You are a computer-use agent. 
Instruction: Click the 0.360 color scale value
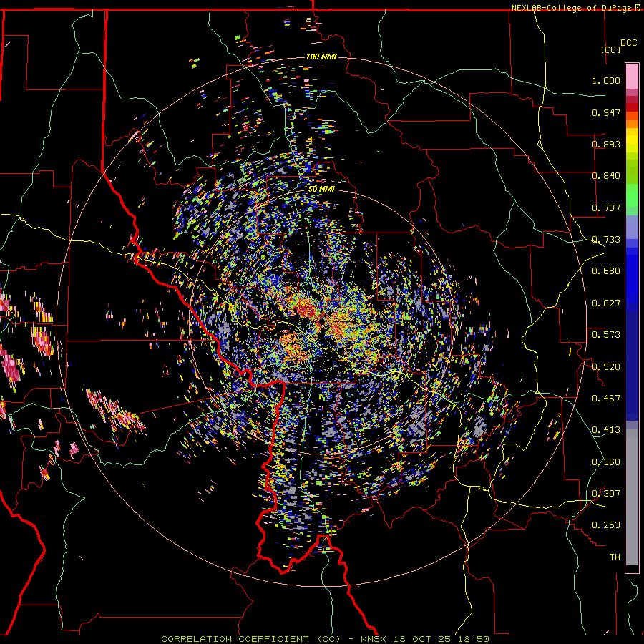click(606, 462)
